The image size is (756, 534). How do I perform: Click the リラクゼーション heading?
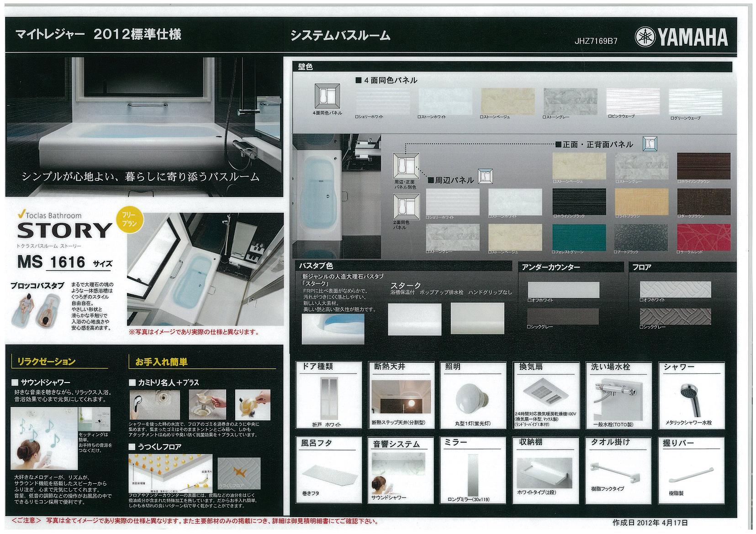46,361
